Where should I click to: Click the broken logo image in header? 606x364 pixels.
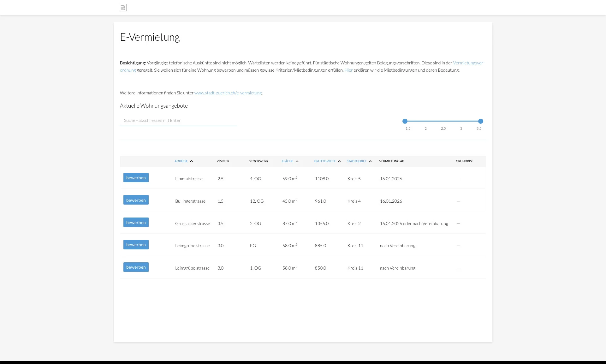pos(123,8)
